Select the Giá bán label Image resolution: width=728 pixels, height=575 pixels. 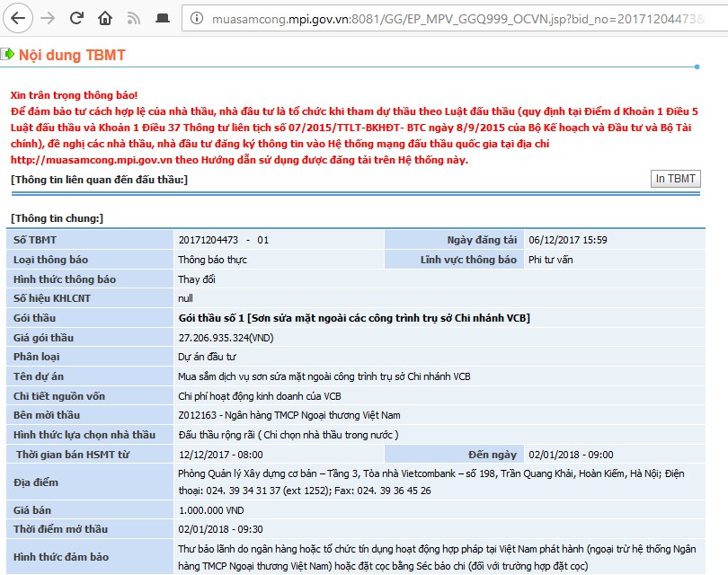32,510
